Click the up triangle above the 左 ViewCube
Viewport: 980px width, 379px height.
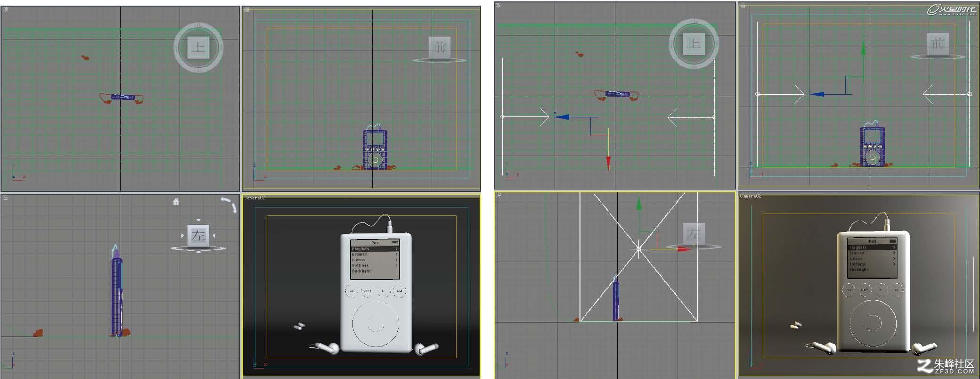coord(198,220)
